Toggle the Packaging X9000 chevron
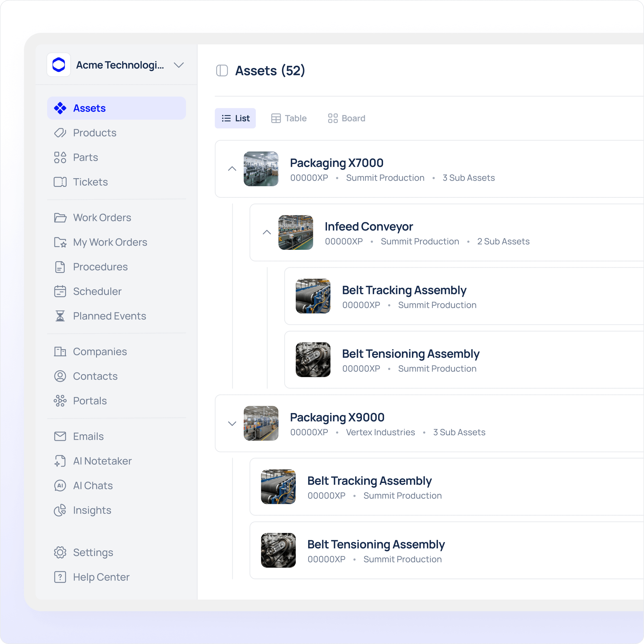The image size is (644, 644). pos(232,423)
